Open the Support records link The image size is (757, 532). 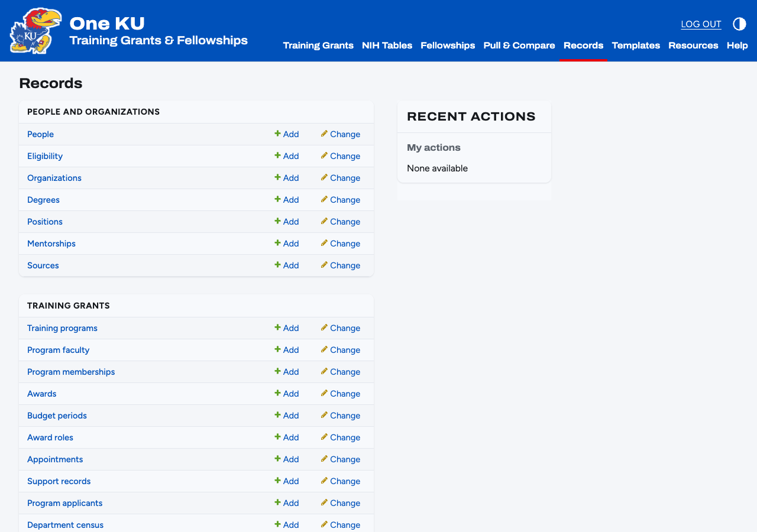[59, 481]
